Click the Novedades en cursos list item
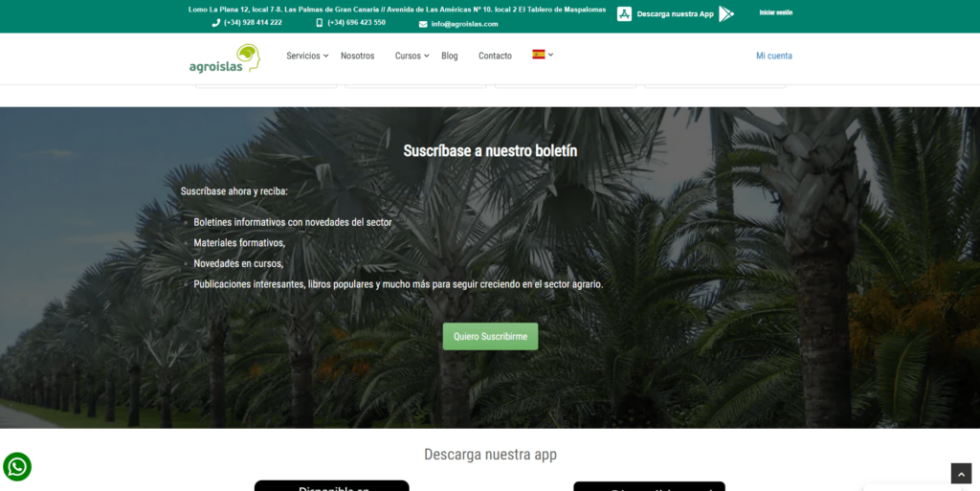 [238, 263]
